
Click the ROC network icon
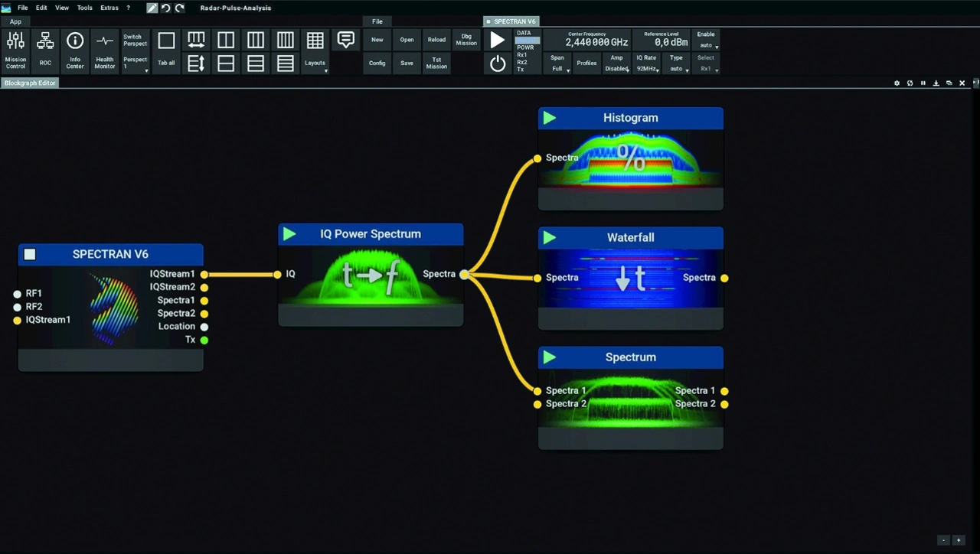(45, 51)
